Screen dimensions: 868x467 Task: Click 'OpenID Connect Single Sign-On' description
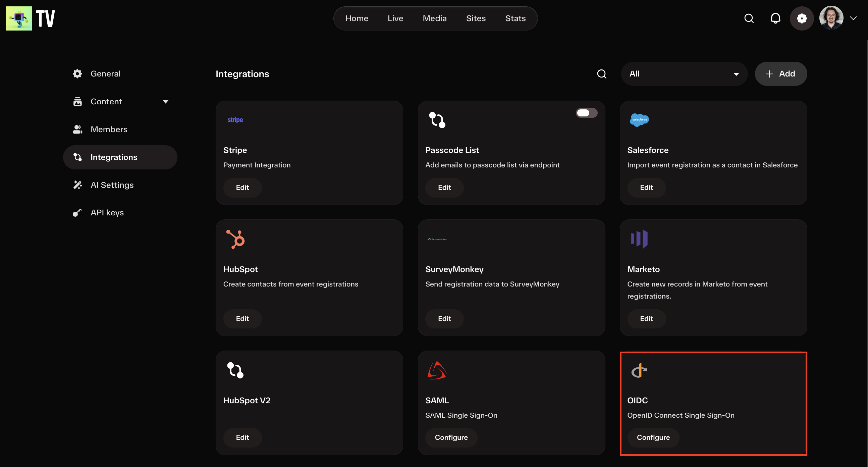click(x=681, y=415)
